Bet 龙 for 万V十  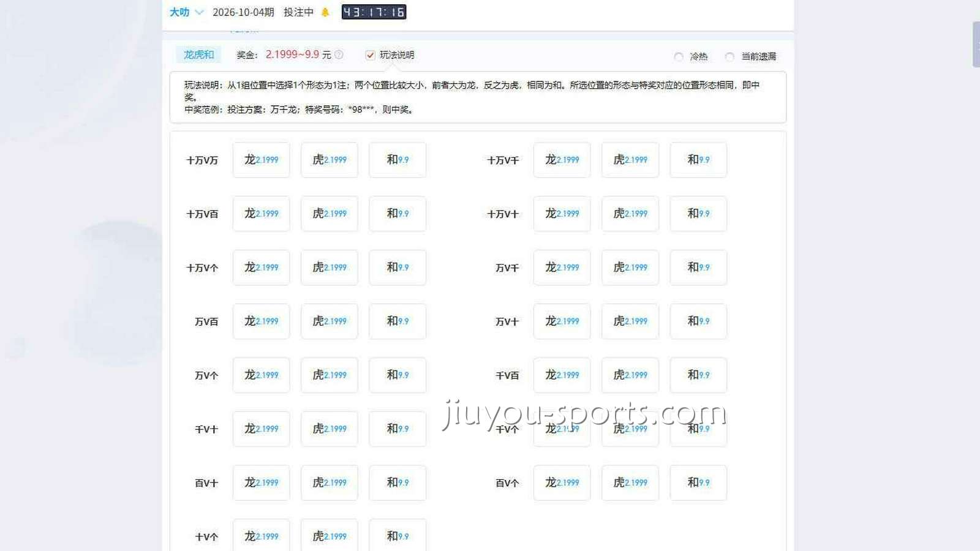(x=562, y=321)
